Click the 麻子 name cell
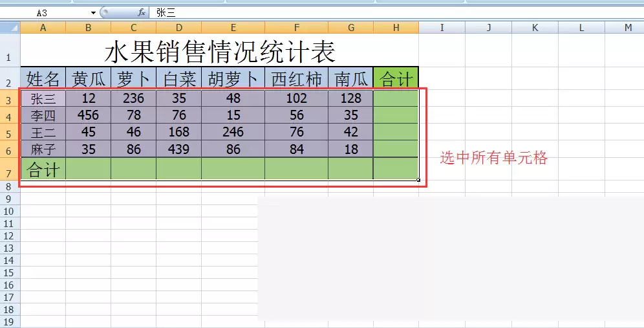The image size is (644, 328). pyautogui.click(x=43, y=149)
